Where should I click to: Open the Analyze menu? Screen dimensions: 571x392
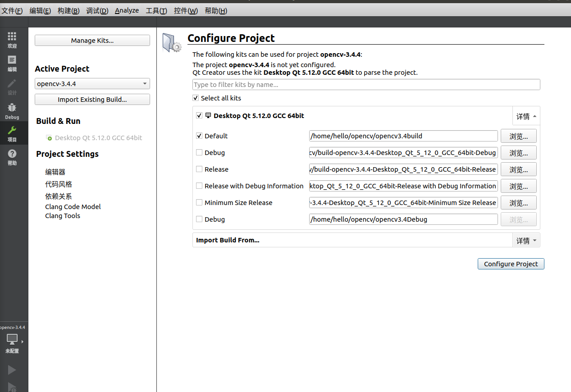point(127,10)
